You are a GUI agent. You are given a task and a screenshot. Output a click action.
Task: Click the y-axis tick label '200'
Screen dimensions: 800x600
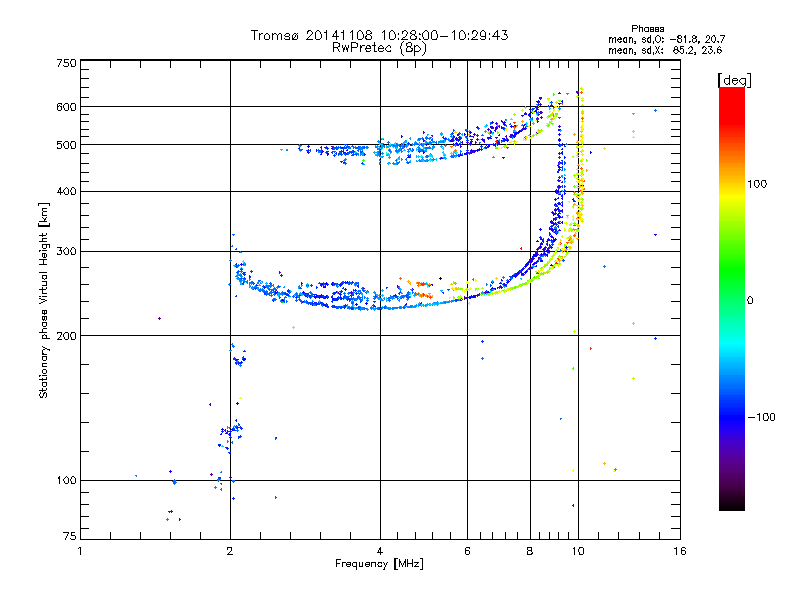[x=66, y=336]
